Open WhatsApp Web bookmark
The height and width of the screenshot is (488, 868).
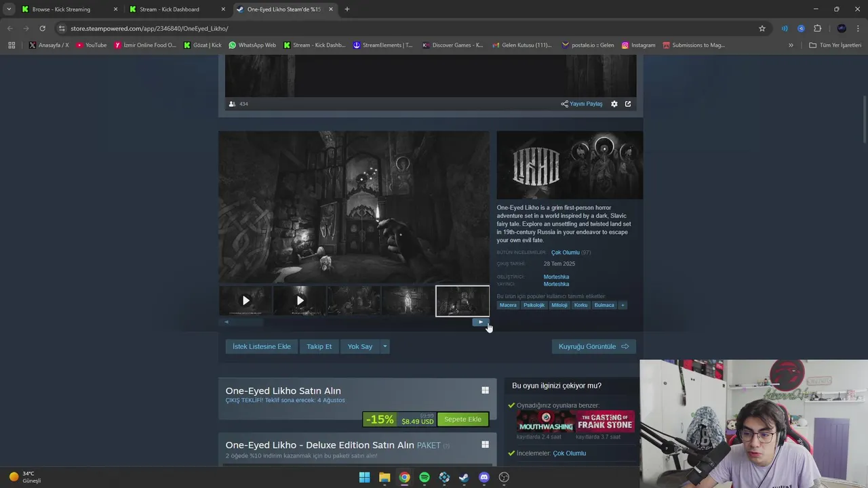[x=252, y=45]
